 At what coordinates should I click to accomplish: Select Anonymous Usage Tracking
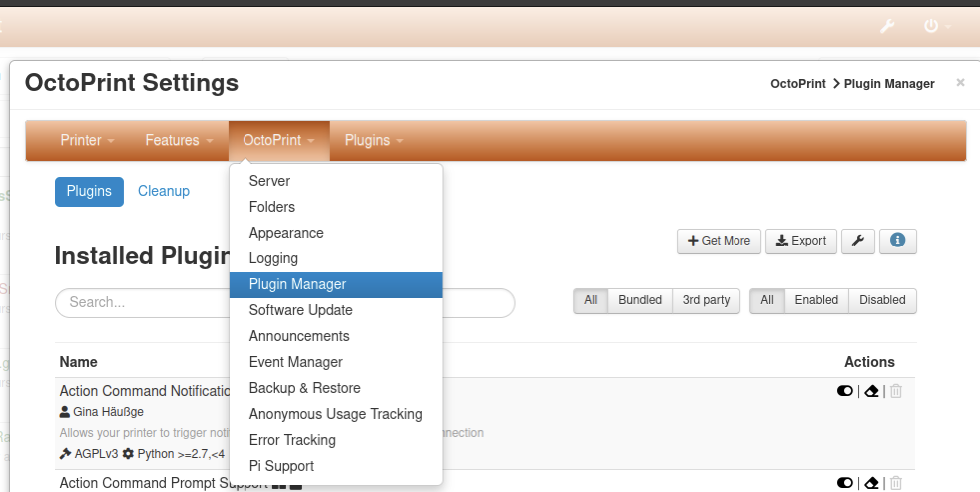[336, 414]
